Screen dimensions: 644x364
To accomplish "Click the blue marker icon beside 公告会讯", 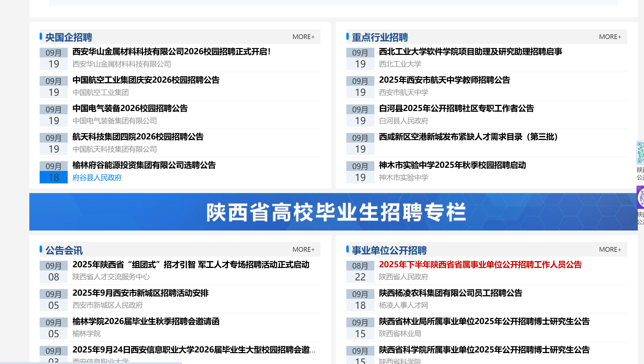I will [41, 250].
